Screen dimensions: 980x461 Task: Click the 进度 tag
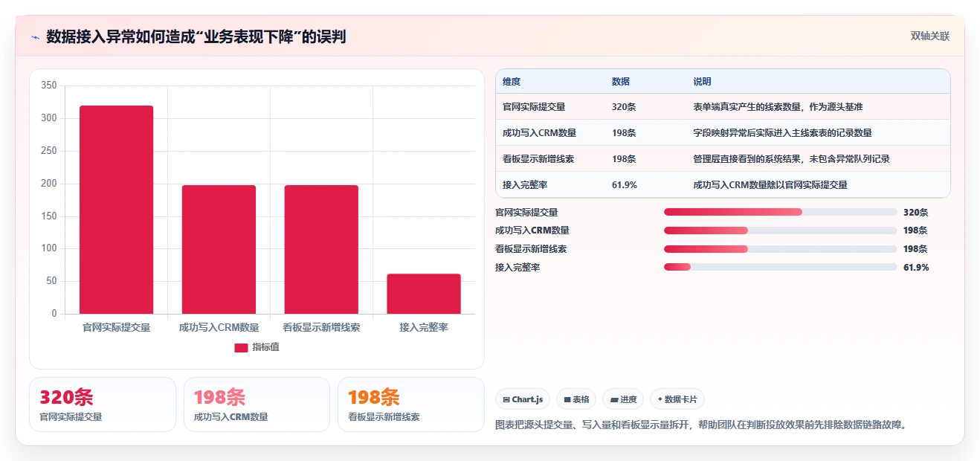coord(623,399)
